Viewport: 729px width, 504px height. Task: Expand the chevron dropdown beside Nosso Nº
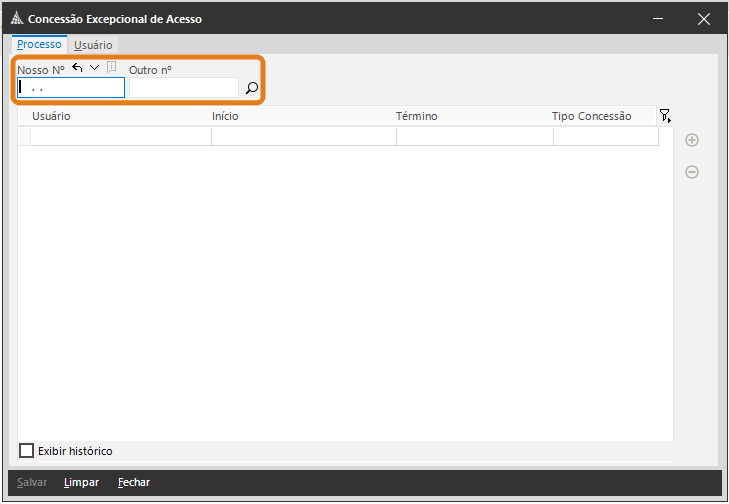point(94,68)
